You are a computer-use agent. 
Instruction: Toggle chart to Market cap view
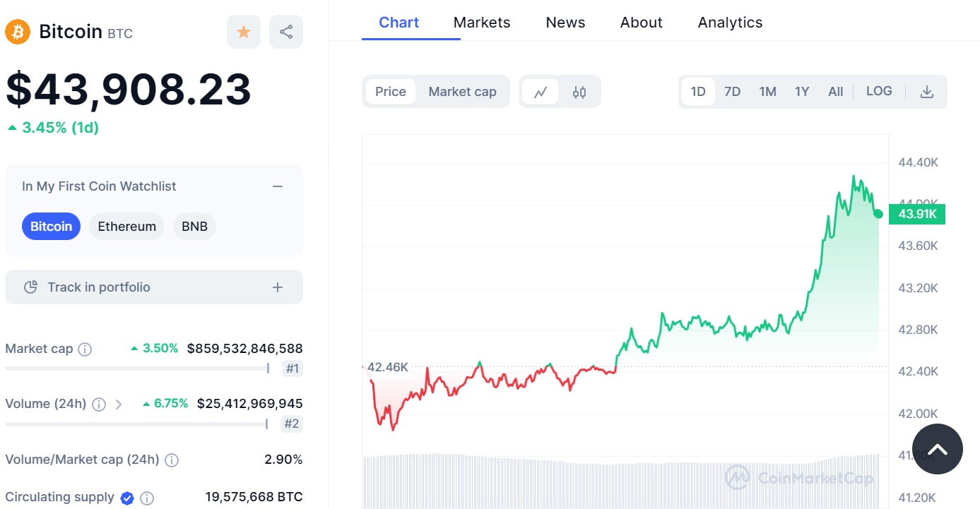(x=462, y=92)
